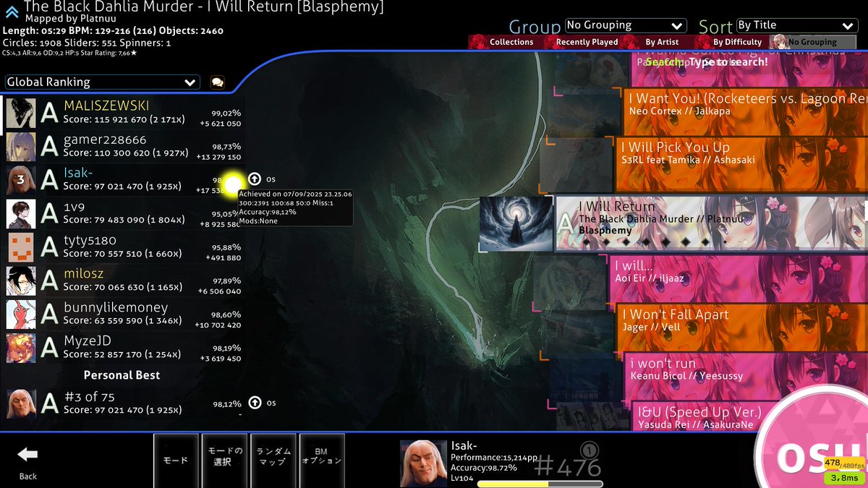Open the Global Ranking leaderboard selector
868x488 pixels.
click(101, 82)
